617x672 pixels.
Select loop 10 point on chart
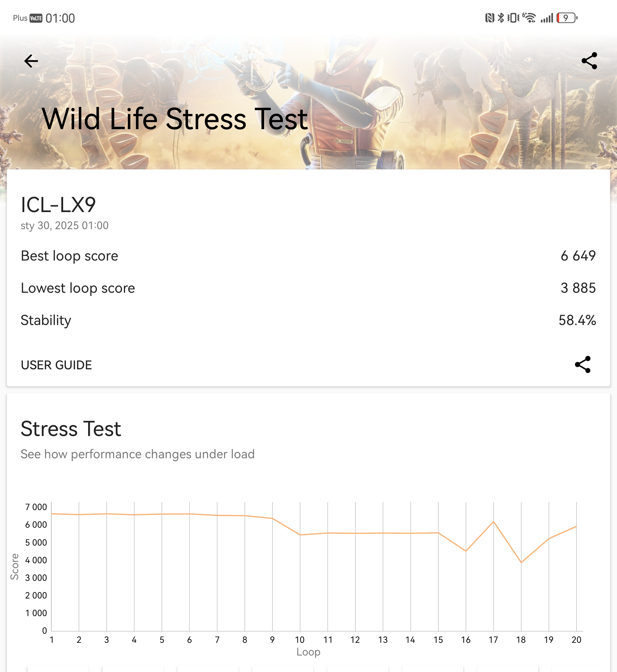(300, 535)
